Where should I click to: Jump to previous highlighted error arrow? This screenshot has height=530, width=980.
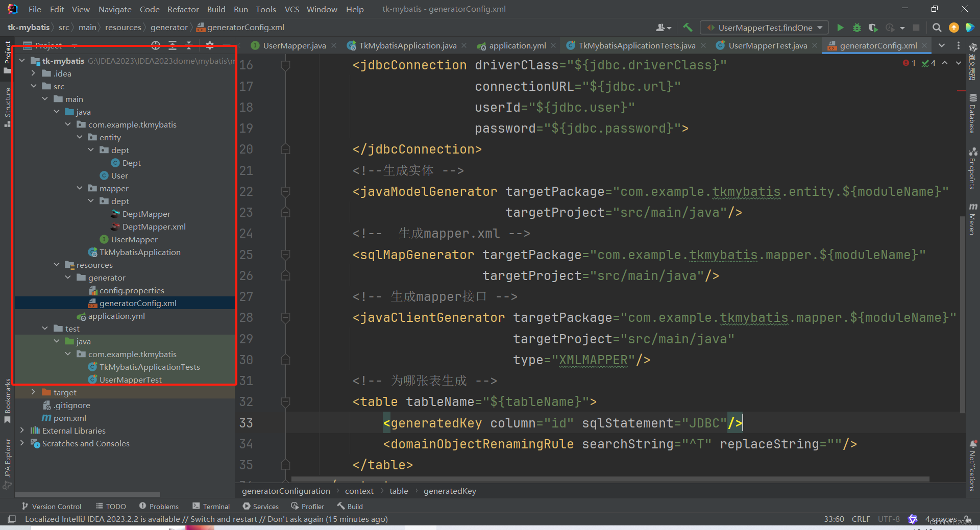945,63
